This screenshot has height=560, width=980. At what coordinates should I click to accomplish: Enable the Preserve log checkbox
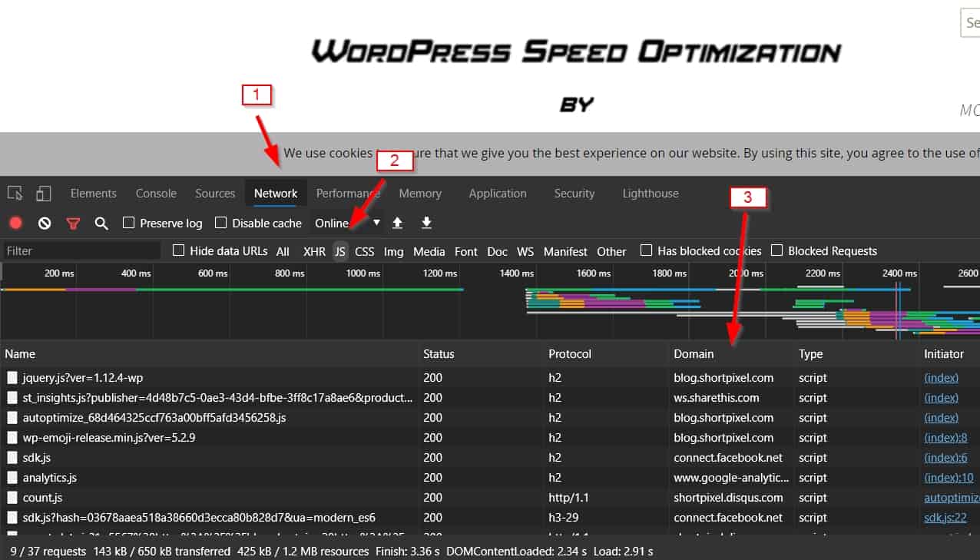point(129,223)
